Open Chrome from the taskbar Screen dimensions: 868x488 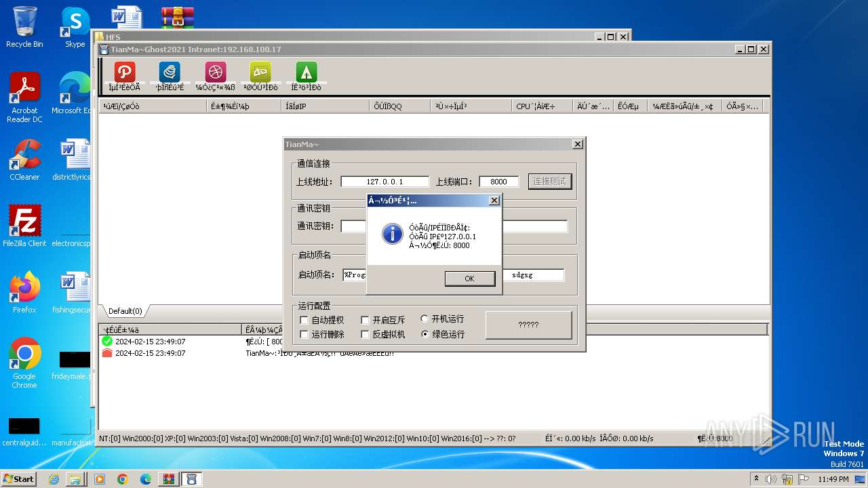click(x=122, y=479)
